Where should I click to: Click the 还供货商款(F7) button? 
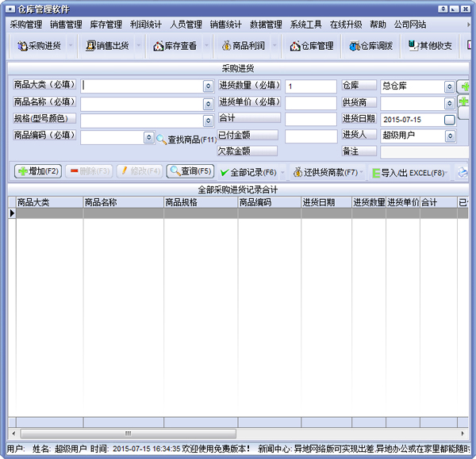pyautogui.click(x=326, y=172)
